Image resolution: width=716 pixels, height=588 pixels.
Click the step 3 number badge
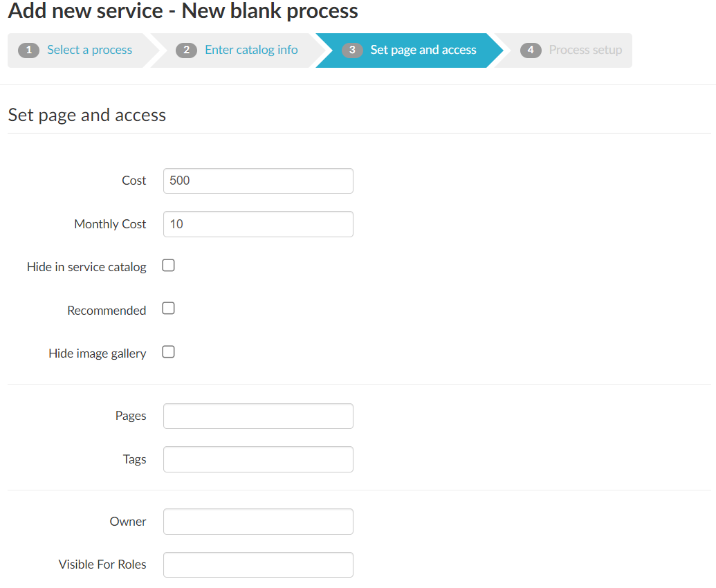coord(352,50)
